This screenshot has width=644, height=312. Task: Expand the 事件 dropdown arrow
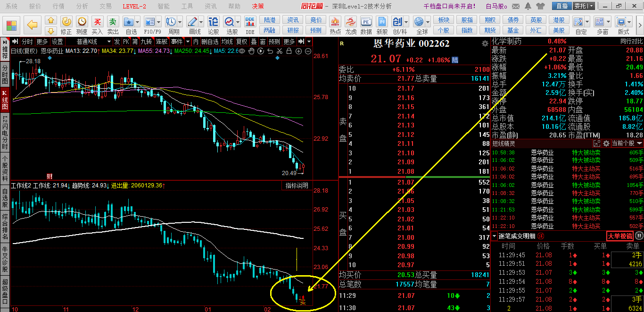pos(188,42)
